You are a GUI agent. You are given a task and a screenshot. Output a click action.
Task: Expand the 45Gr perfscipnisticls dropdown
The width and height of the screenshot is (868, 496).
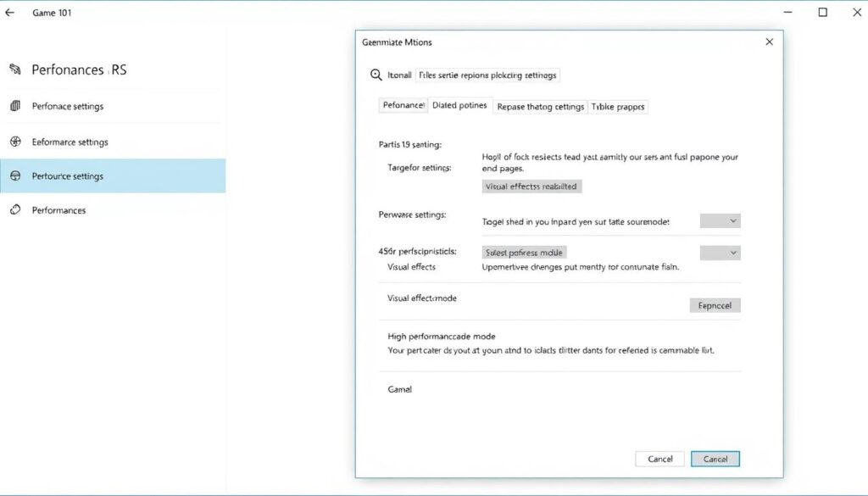point(720,252)
